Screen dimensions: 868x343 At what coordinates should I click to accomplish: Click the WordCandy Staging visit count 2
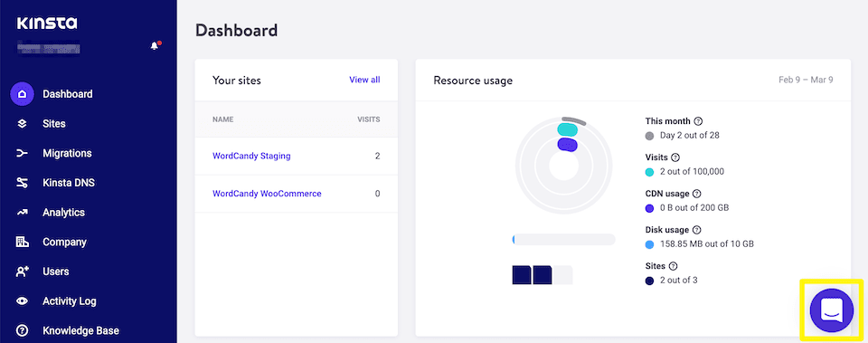tap(378, 157)
